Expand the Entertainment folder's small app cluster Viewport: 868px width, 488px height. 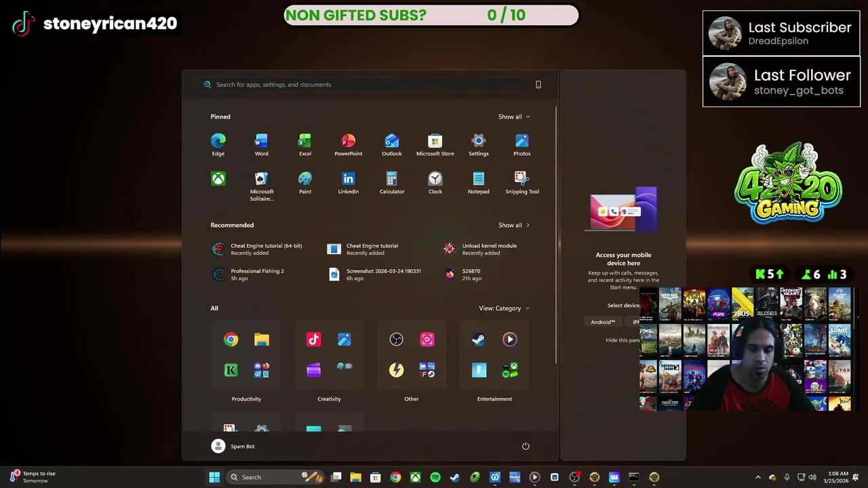509,370
